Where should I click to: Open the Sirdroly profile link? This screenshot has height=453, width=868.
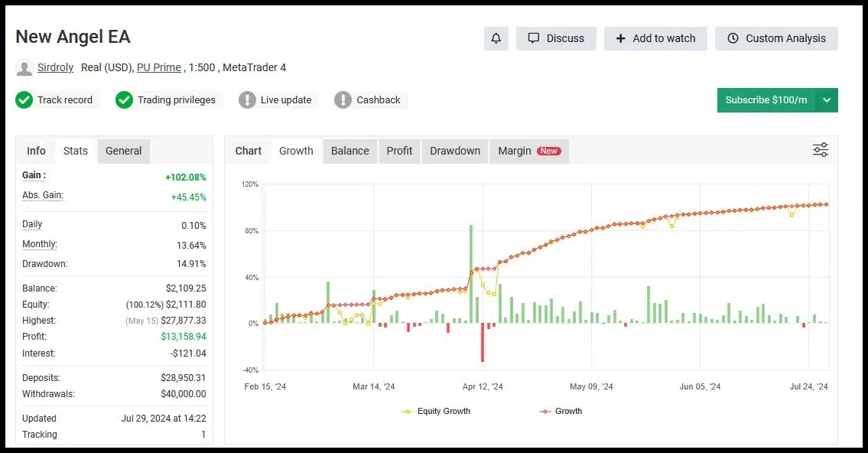(x=55, y=67)
